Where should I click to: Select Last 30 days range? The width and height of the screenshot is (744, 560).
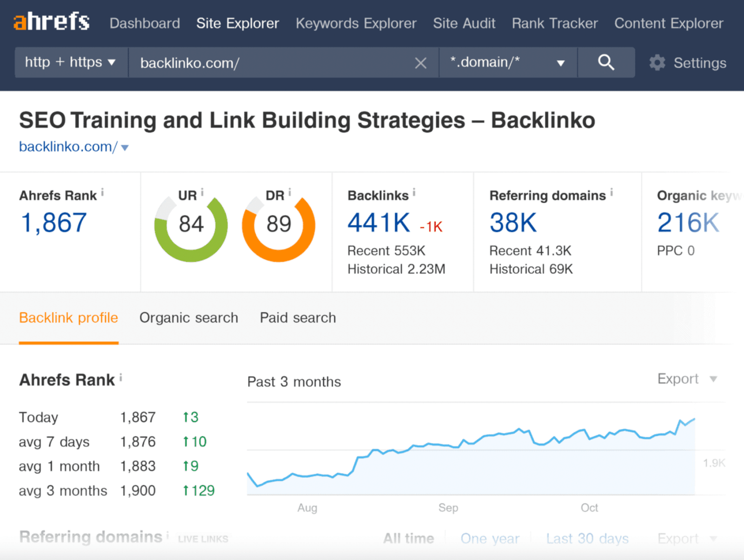587,539
